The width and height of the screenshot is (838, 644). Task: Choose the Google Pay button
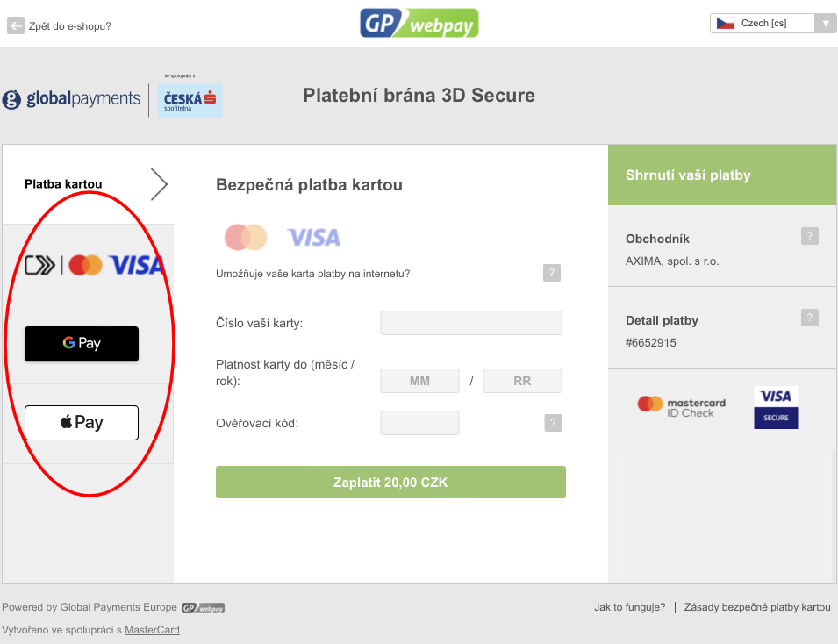[82, 344]
